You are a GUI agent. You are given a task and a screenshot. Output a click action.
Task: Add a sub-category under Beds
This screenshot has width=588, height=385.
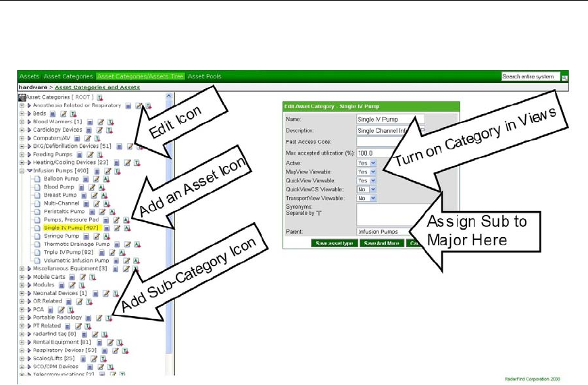[x=73, y=113]
